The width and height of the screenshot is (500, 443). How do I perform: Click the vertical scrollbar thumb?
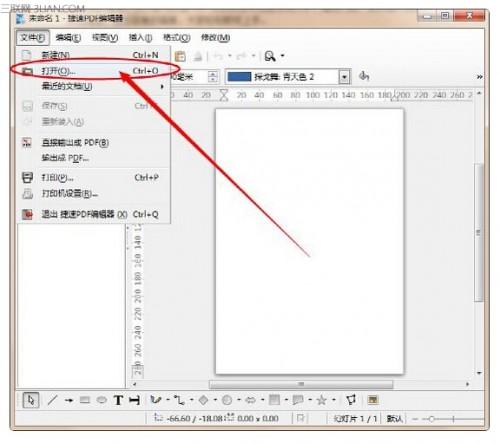click(479, 232)
